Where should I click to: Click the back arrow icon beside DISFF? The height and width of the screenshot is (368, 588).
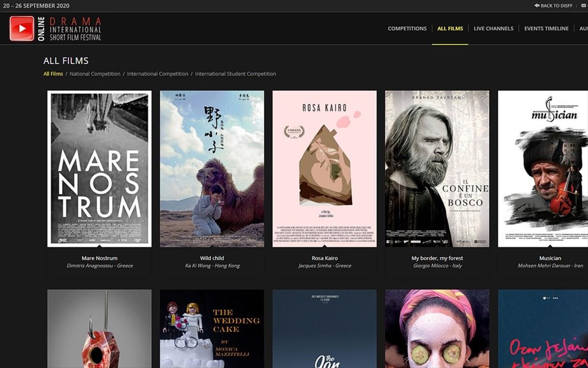point(537,6)
